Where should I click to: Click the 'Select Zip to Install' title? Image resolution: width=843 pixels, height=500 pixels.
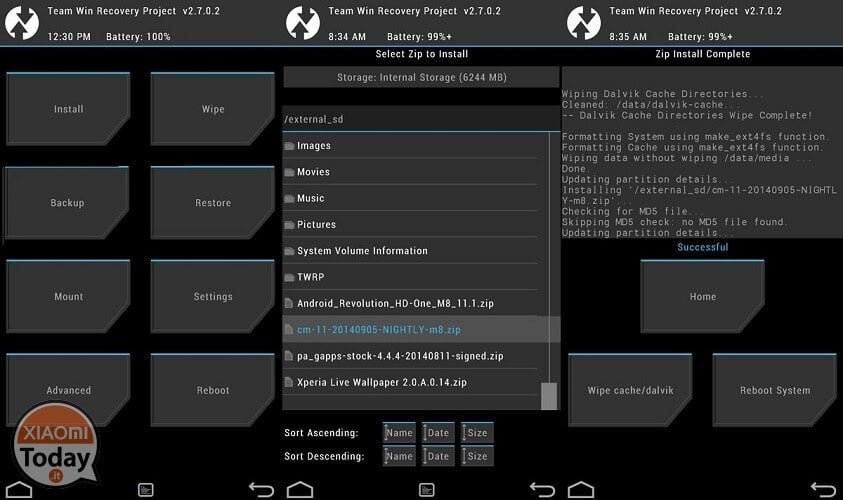coord(422,54)
